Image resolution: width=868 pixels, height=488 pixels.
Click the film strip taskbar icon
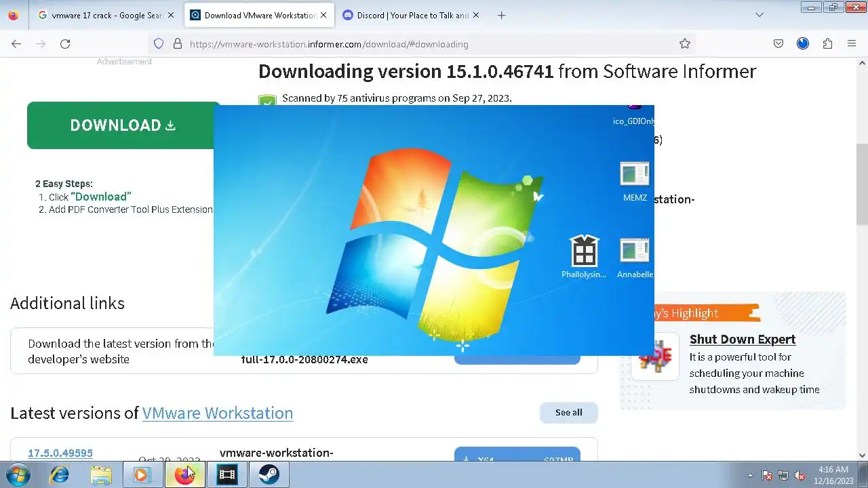(226, 475)
